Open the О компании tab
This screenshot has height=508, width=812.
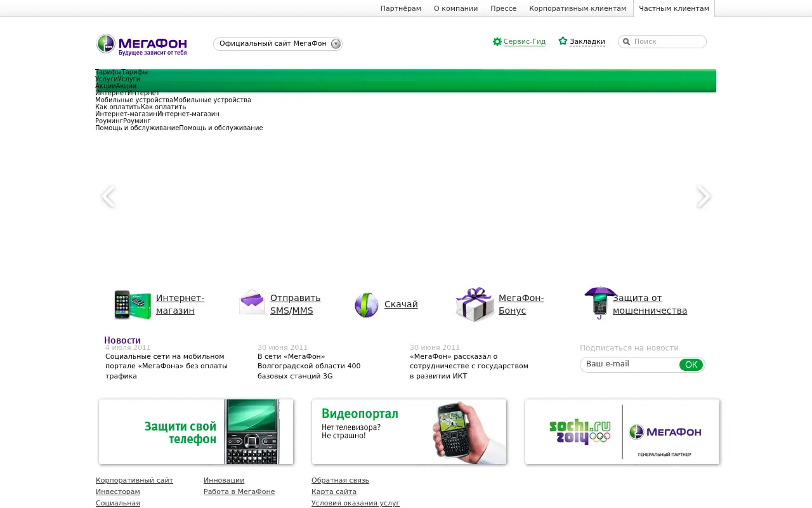(456, 8)
